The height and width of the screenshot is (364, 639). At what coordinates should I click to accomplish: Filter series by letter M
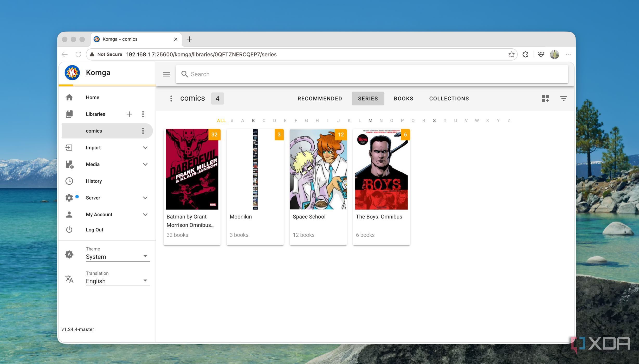point(370,120)
